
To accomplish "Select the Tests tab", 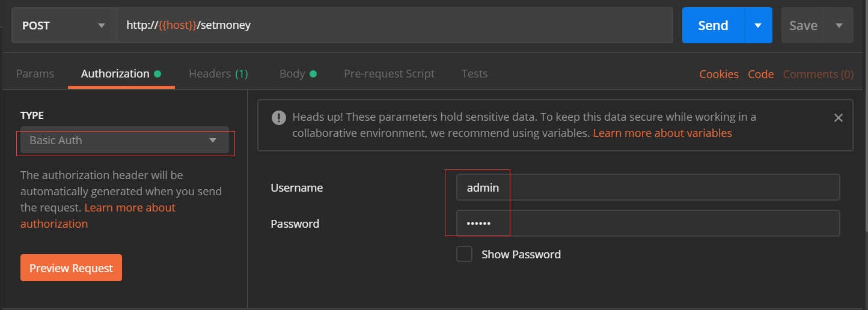I will (x=474, y=74).
